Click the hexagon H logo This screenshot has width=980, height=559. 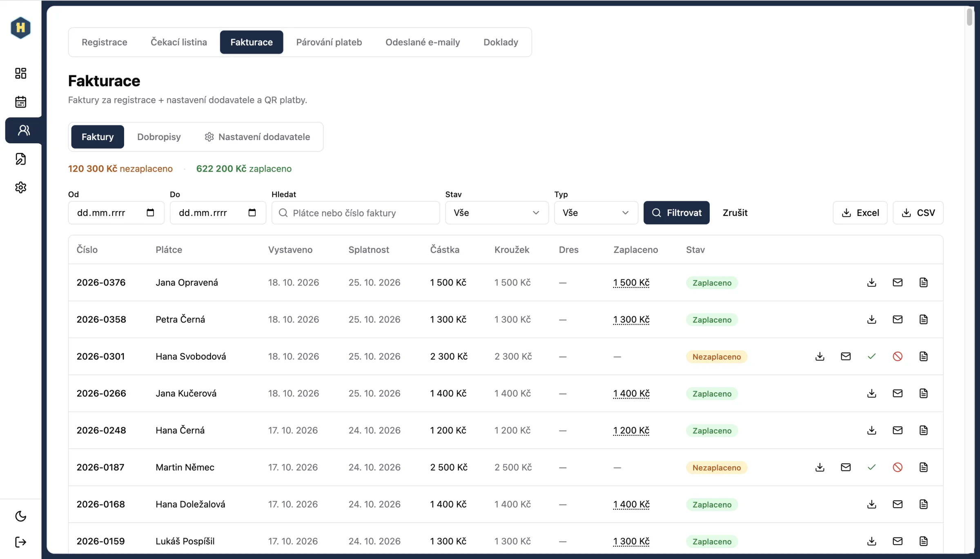[20, 28]
